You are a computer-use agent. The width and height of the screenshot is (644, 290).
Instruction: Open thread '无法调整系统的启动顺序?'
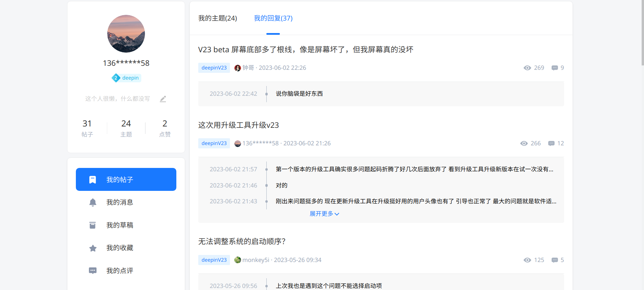242,241
